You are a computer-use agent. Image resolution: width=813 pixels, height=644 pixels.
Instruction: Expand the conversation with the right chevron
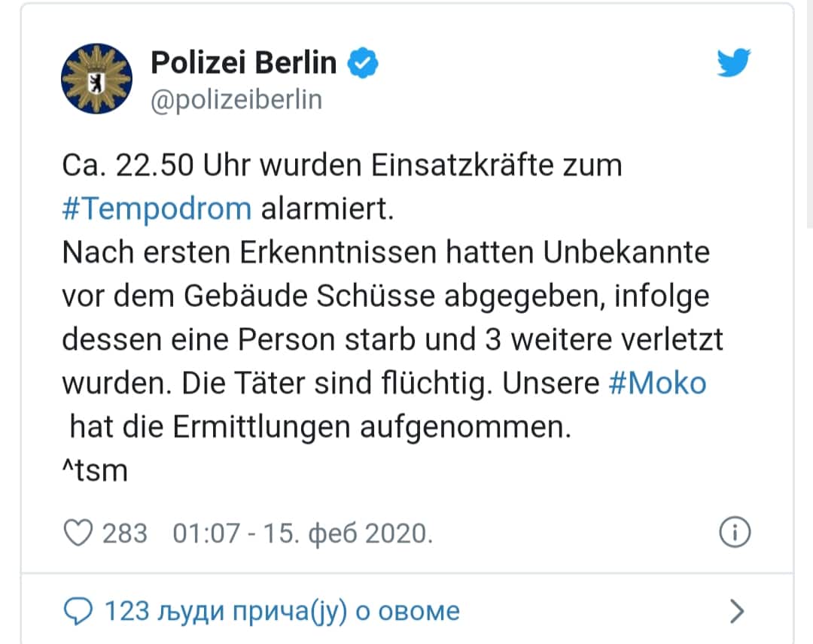point(737,611)
